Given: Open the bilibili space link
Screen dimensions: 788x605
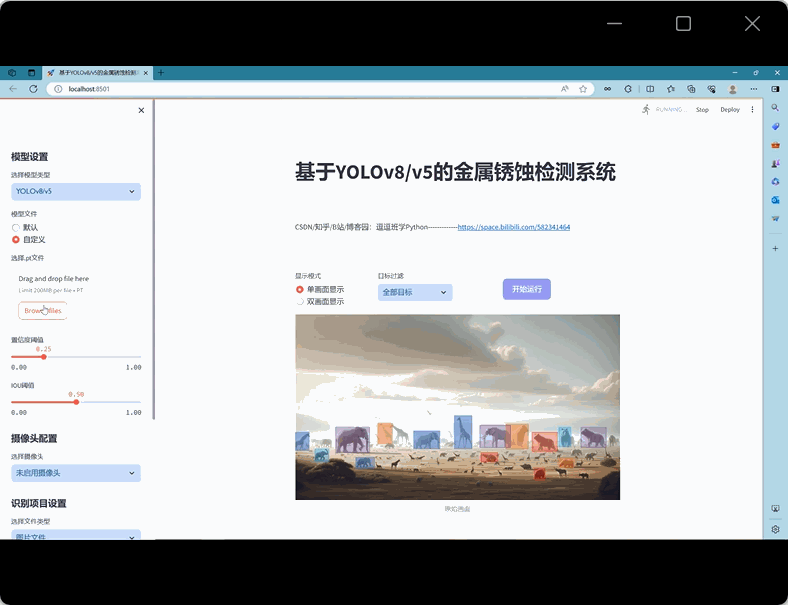Looking at the screenshot, I should pos(514,227).
